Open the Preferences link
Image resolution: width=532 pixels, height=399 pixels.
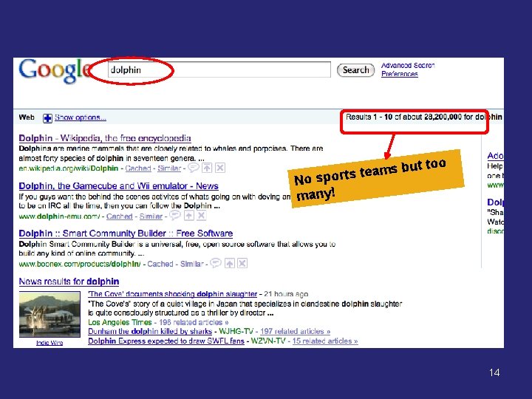coord(399,74)
